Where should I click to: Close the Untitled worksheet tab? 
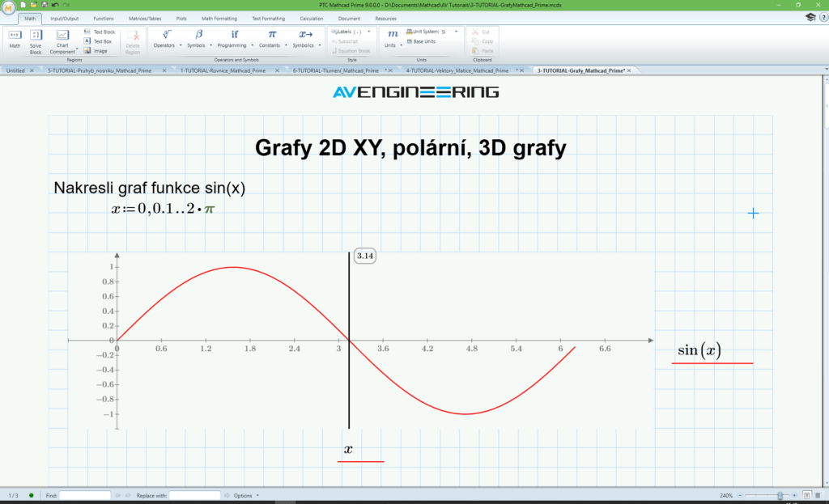(x=32, y=70)
